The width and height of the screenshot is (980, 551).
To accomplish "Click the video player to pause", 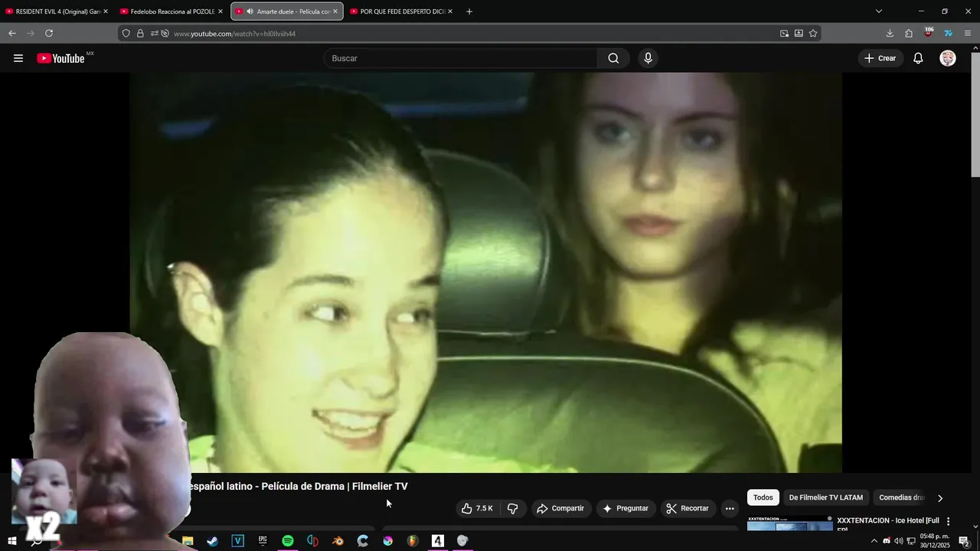I will pyautogui.click(x=485, y=272).
